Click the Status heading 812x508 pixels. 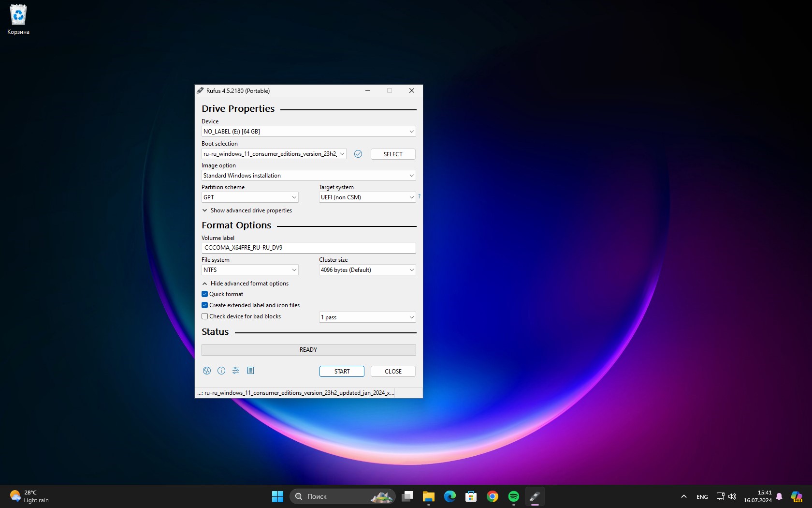coord(215,332)
